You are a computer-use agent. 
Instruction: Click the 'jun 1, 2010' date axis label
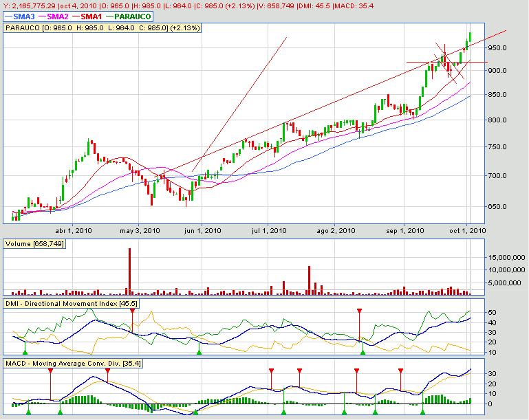[202, 231]
